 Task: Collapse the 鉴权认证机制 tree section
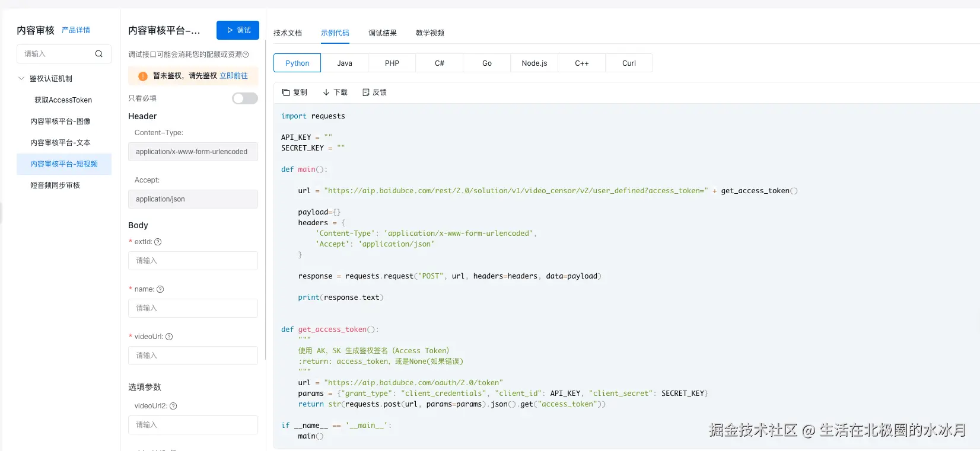[21, 78]
